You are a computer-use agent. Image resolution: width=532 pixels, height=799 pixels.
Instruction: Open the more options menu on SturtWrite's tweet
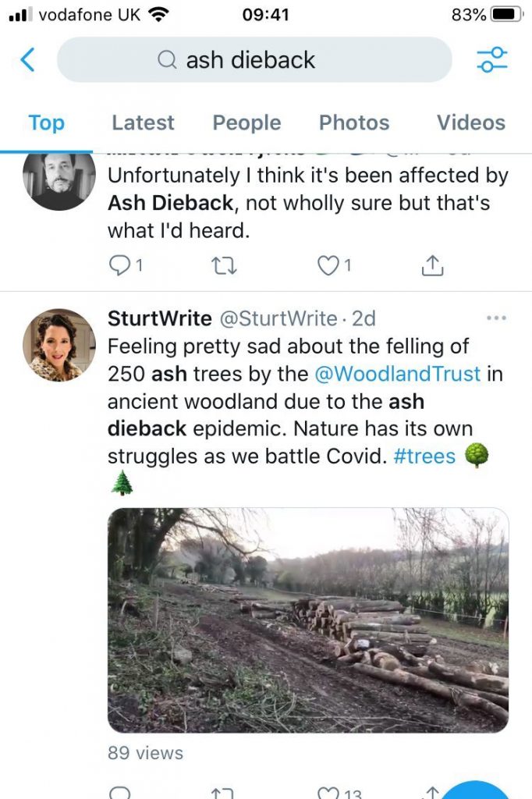[496, 318]
